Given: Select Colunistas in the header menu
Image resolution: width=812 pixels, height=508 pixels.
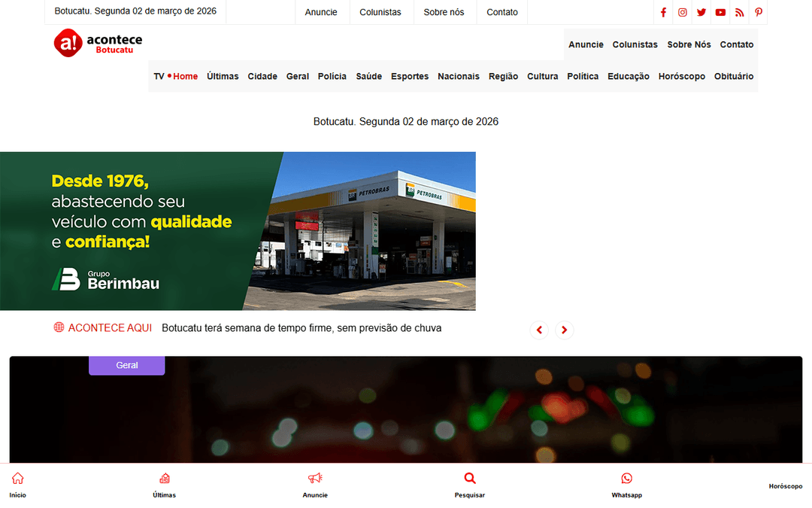Looking at the screenshot, I should (x=635, y=44).
